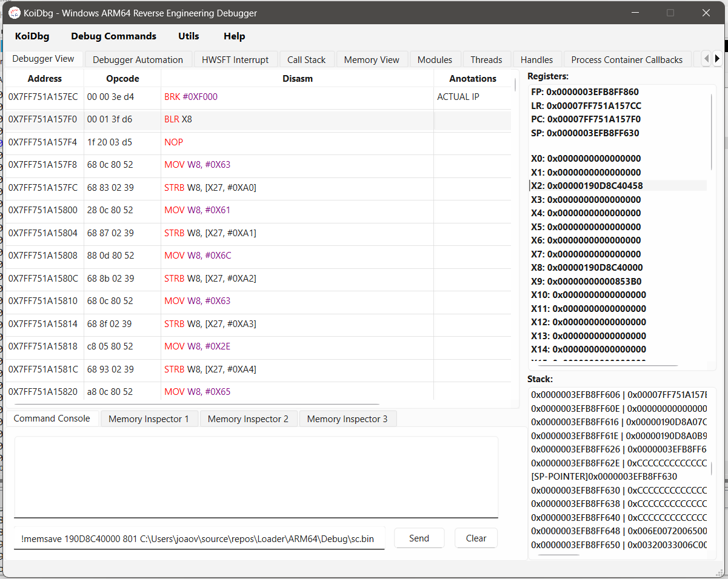This screenshot has width=728, height=579.
Task: Select the MOV W8, #0X61 instruction
Action: (198, 210)
